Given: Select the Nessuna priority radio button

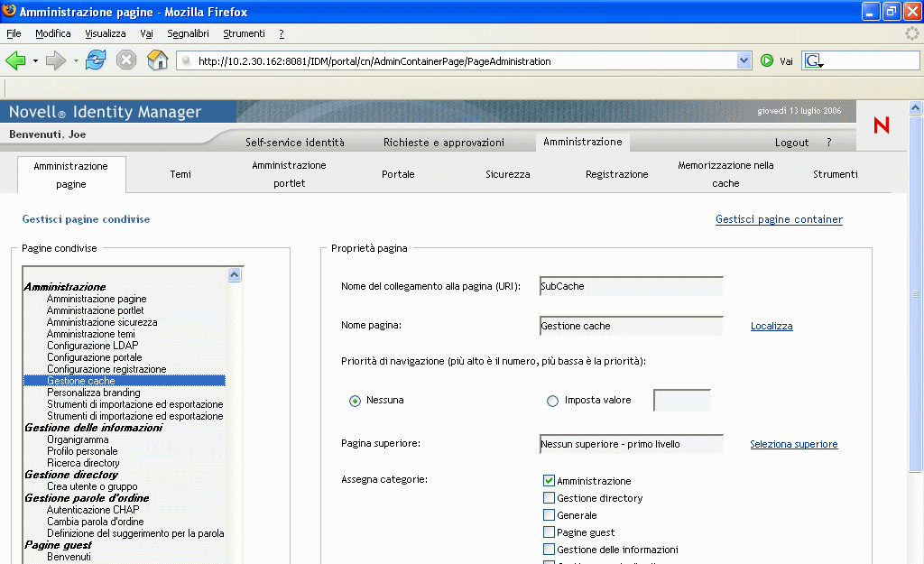Looking at the screenshot, I should 355,401.
